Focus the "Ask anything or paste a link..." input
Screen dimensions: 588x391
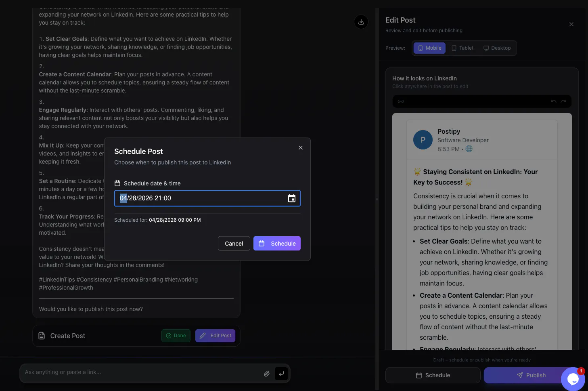[141, 372]
